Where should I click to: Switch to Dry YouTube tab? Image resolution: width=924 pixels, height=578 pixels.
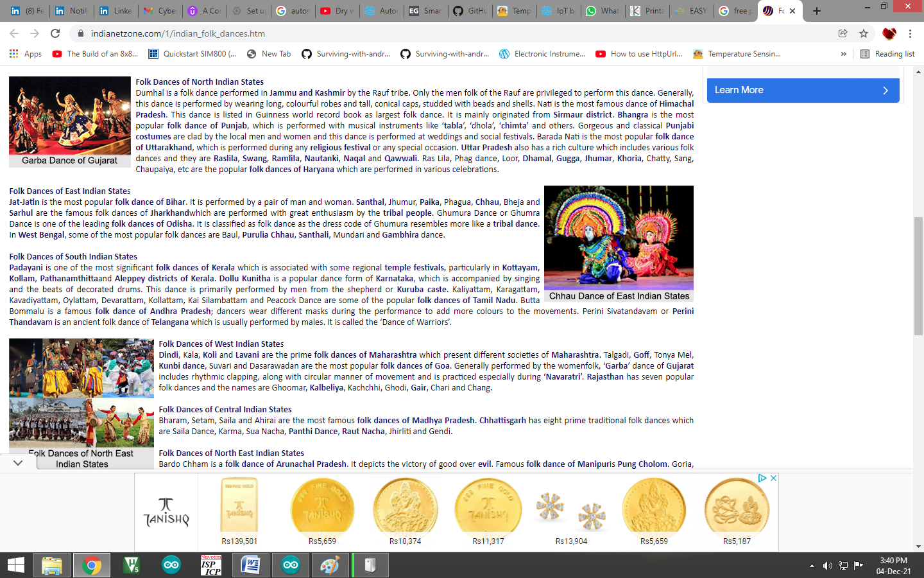pos(336,11)
